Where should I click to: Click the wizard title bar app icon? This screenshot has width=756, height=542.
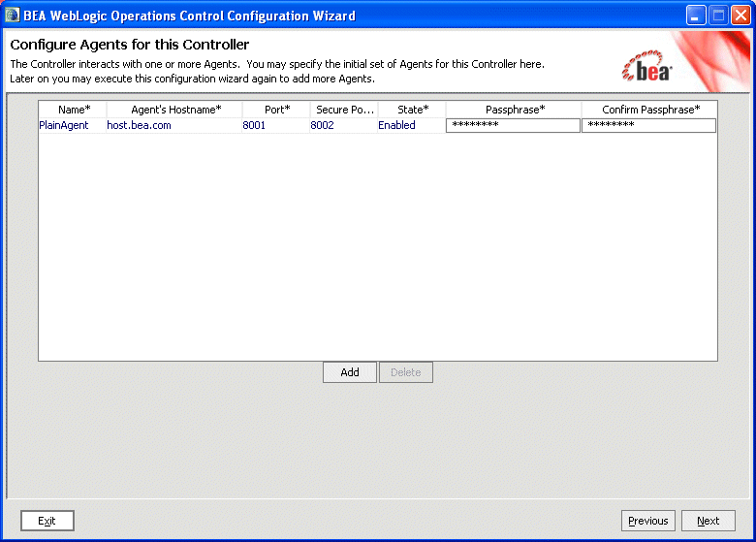[x=12, y=16]
